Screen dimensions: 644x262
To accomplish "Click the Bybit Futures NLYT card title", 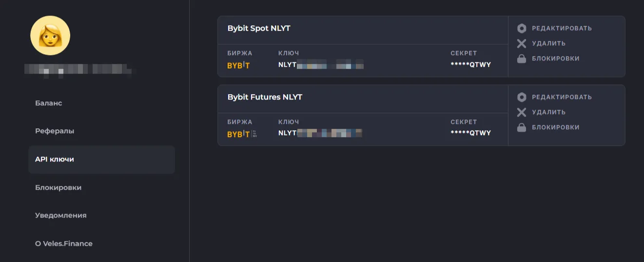I will pyautogui.click(x=265, y=97).
